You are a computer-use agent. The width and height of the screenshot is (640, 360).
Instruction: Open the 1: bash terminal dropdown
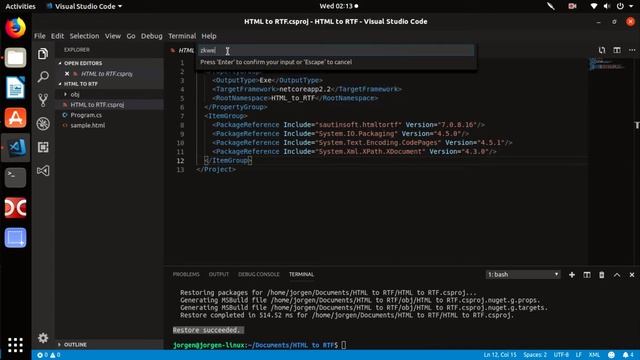click(523, 275)
